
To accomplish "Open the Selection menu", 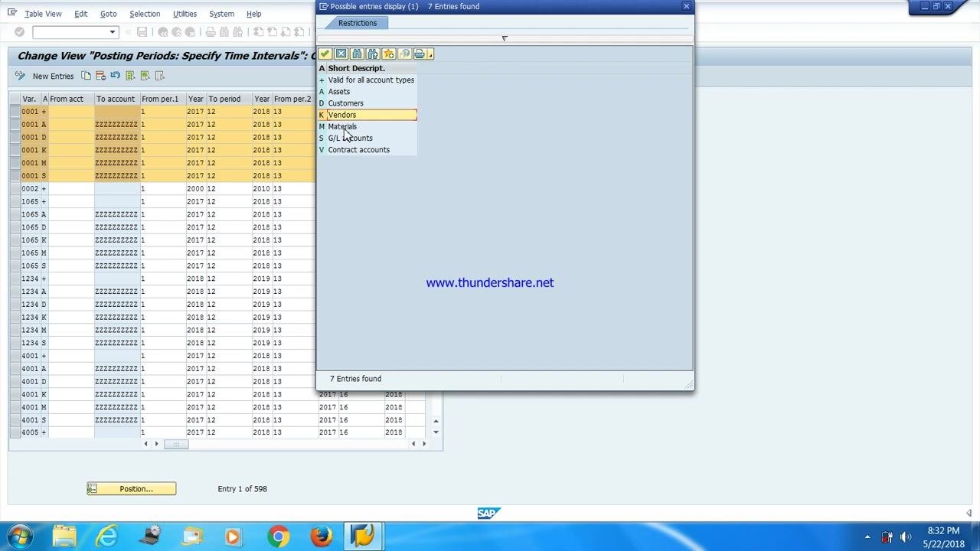I will click(x=145, y=14).
